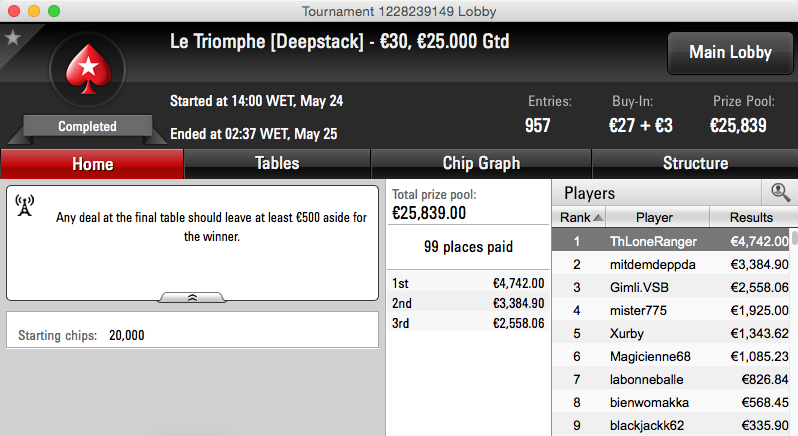Image resolution: width=798 pixels, height=436 pixels.
Task: Select player mitdemdeppda row
Action: pos(671,265)
